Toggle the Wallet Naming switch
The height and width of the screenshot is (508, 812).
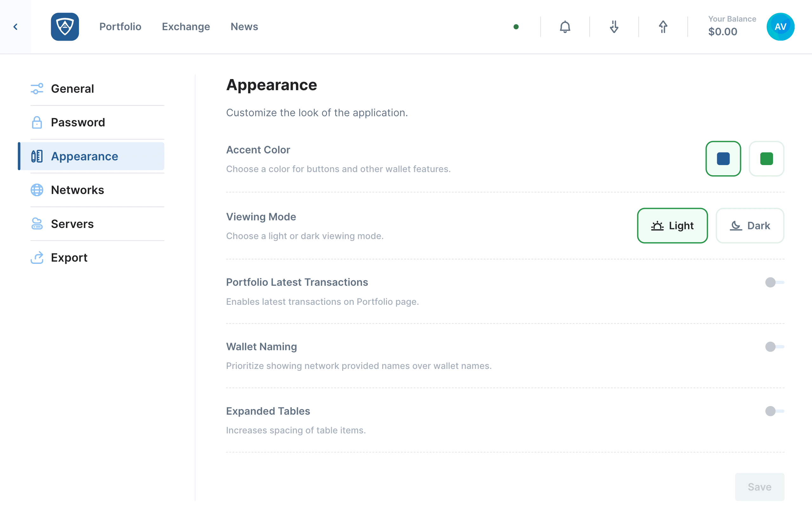pos(775,347)
